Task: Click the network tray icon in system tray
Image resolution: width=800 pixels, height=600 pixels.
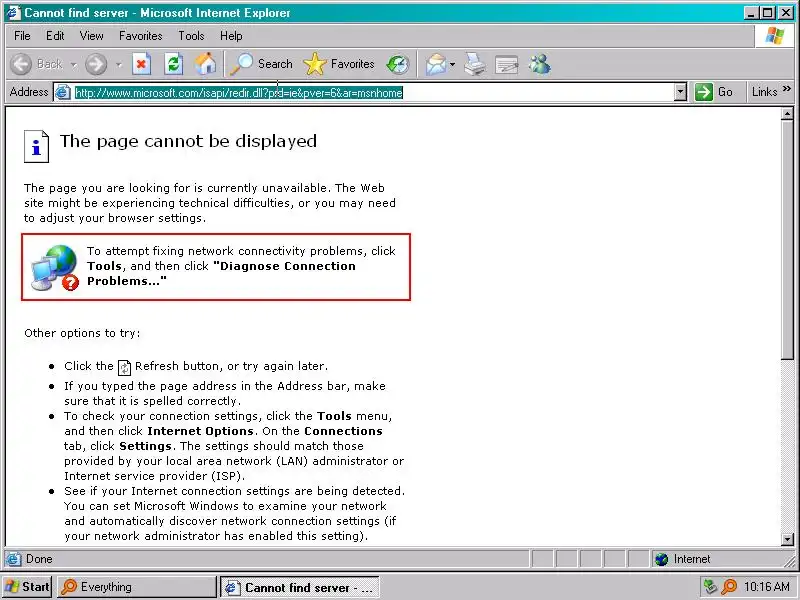Action: [710, 587]
